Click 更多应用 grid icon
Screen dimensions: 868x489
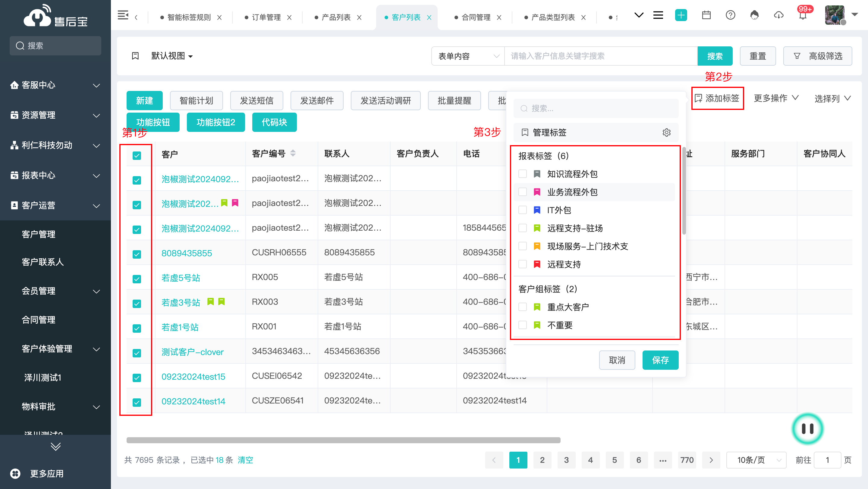point(15,474)
